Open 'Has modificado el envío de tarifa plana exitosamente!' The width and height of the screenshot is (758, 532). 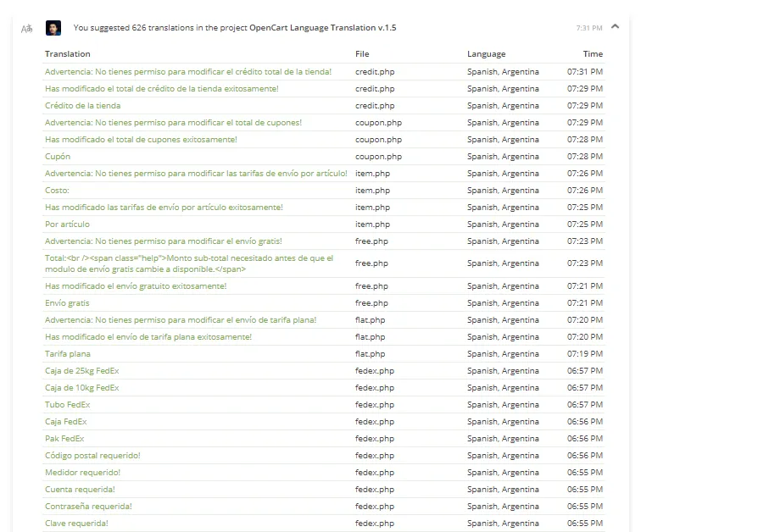[148, 337]
